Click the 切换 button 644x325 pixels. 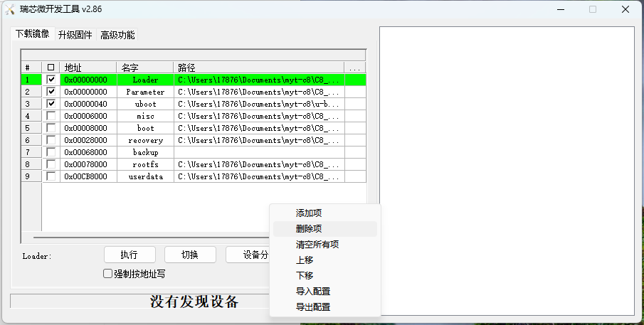click(190, 255)
